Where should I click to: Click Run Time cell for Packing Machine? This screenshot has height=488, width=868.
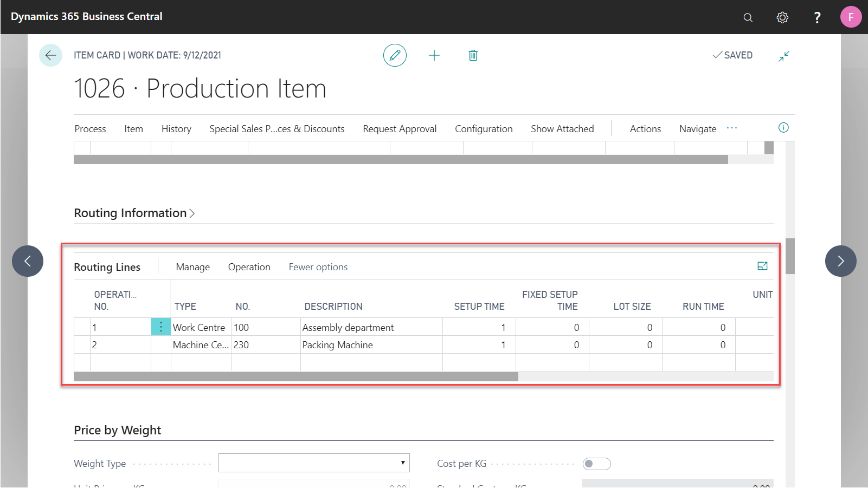click(x=699, y=345)
